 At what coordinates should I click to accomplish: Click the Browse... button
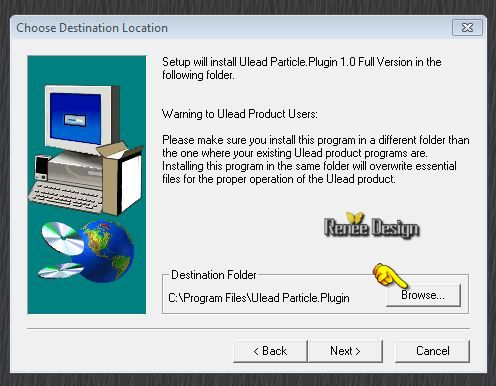click(423, 295)
